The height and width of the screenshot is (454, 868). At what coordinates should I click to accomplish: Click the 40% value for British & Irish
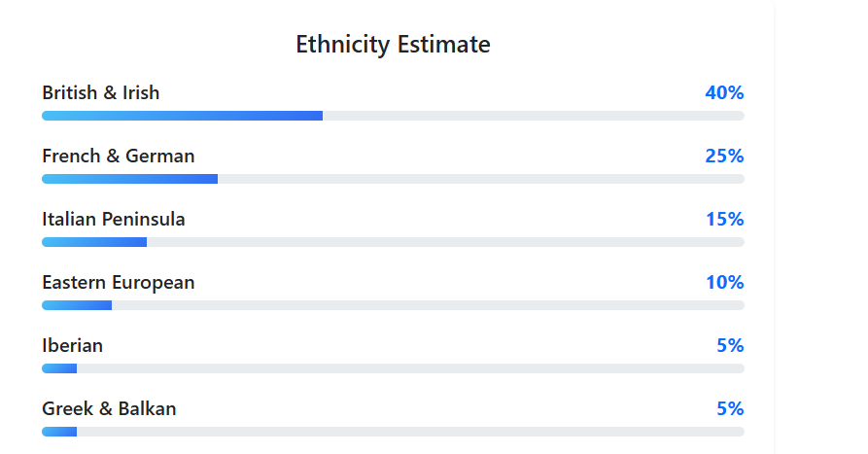pyautogui.click(x=724, y=93)
